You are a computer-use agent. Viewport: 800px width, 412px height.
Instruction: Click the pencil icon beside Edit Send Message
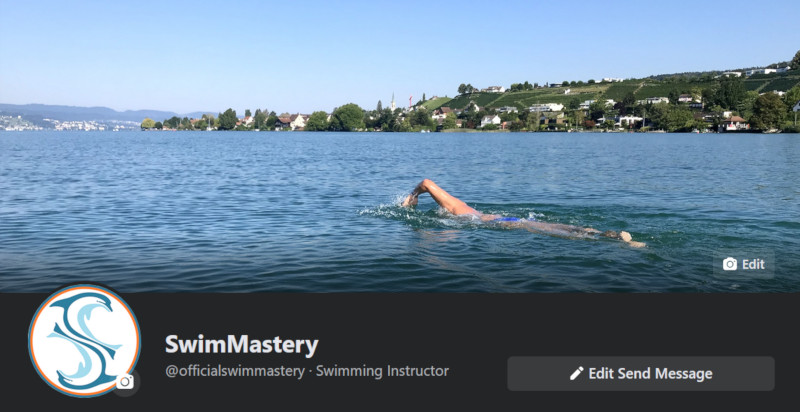click(x=577, y=374)
